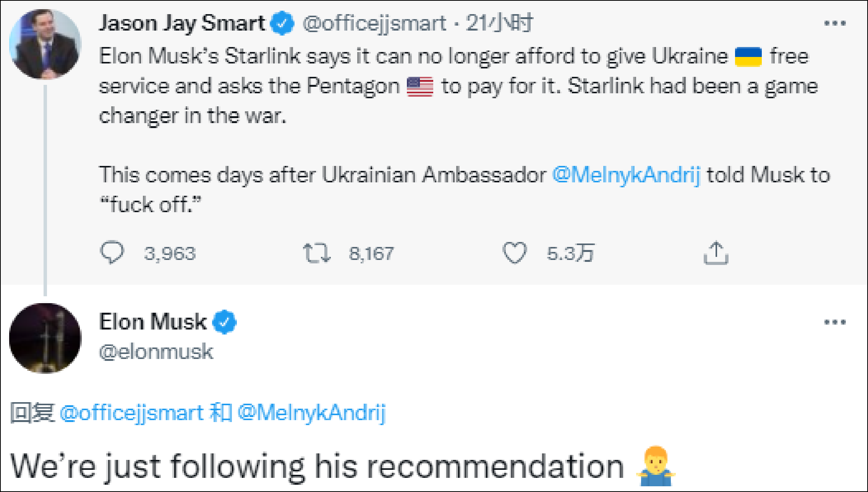Click Jason Jay Smart's verified badge
The height and width of the screenshot is (492, 868).
coord(282,23)
